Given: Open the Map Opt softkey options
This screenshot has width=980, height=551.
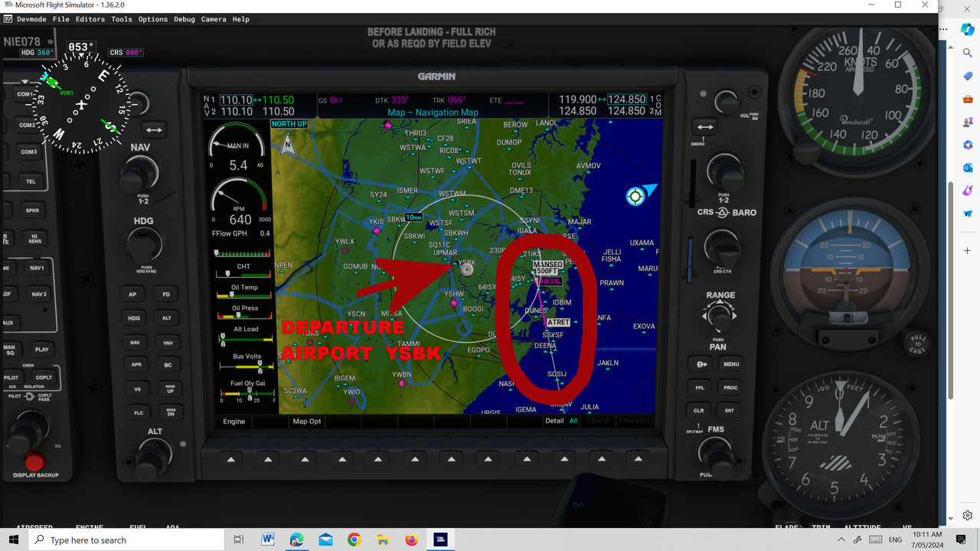Looking at the screenshot, I should point(306,421).
